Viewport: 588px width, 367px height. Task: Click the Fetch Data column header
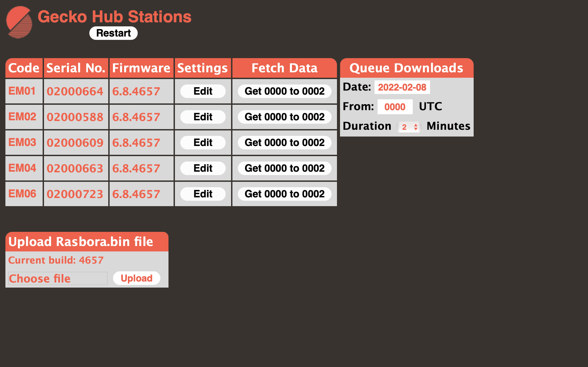(285, 68)
